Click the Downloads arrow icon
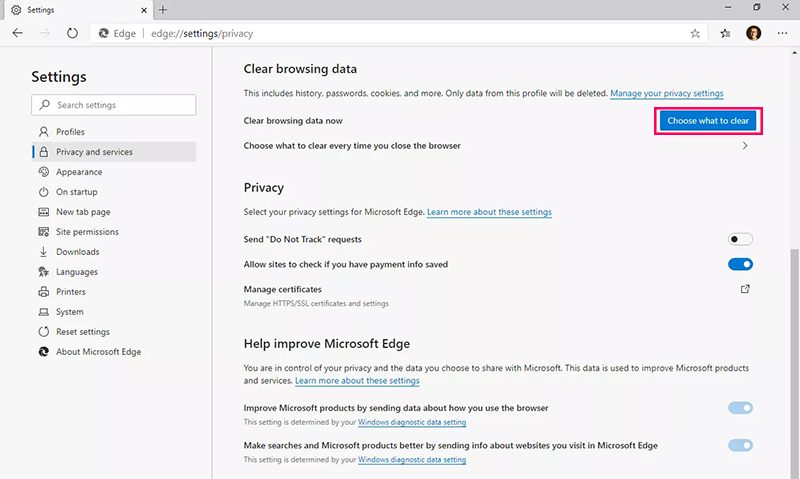The width and height of the screenshot is (800, 479). point(43,251)
